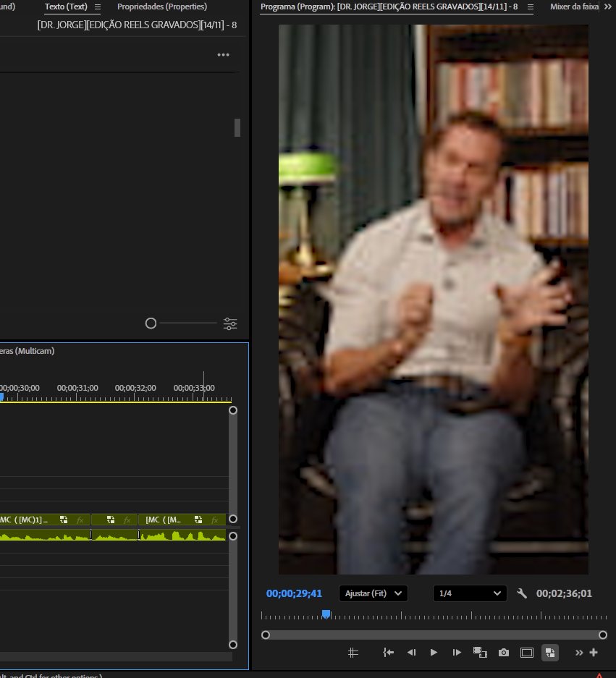Screen dimensions: 616x678
Task: Expand the transport controls overflow chevrons
Action: tap(579, 653)
